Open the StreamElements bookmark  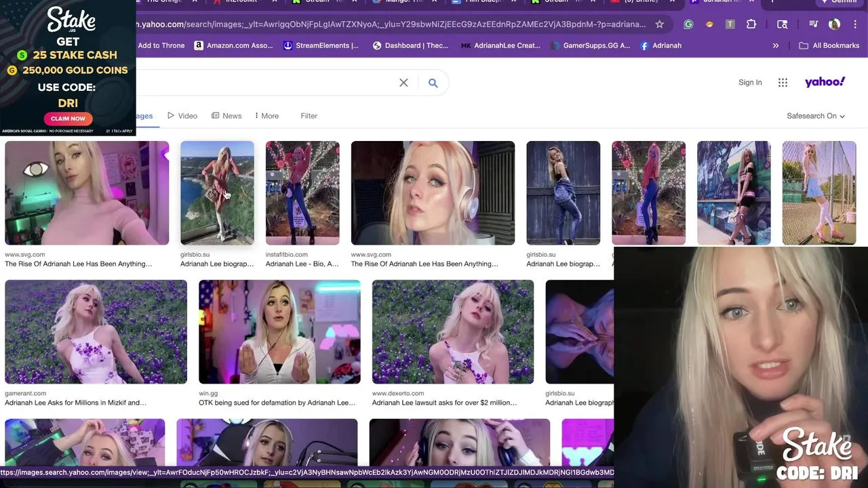321,45
